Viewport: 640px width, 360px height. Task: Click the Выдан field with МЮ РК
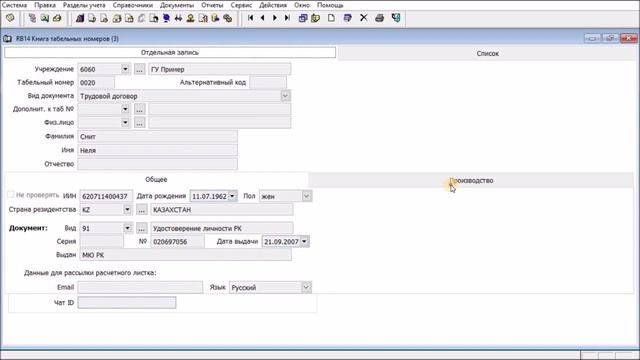coord(186,255)
